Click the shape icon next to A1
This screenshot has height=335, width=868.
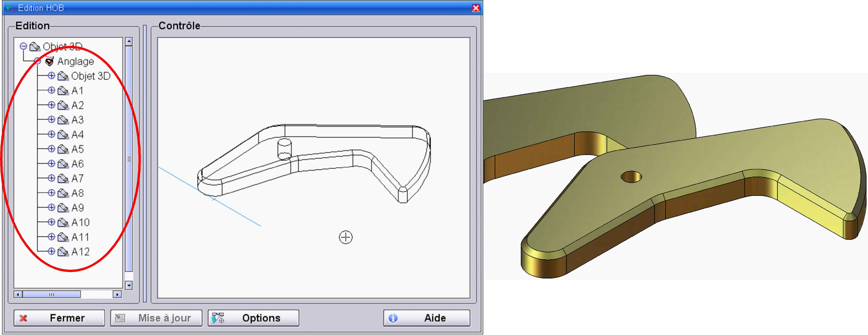click(x=63, y=91)
